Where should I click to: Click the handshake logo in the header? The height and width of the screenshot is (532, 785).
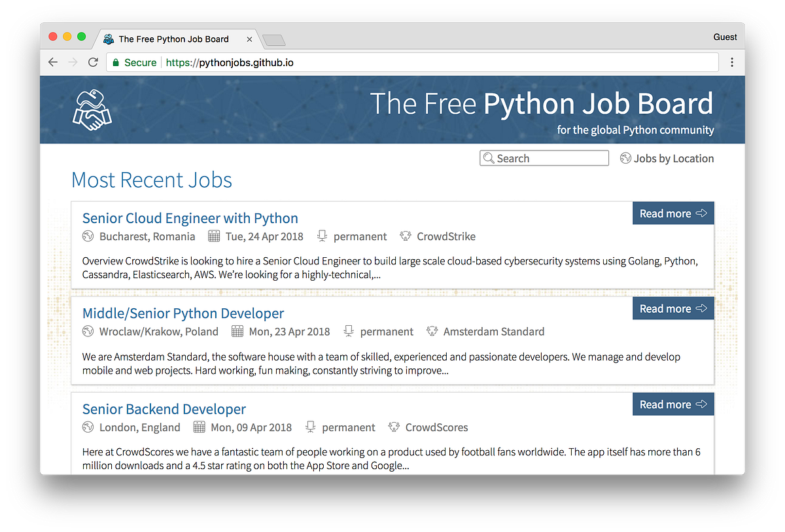coord(92,109)
